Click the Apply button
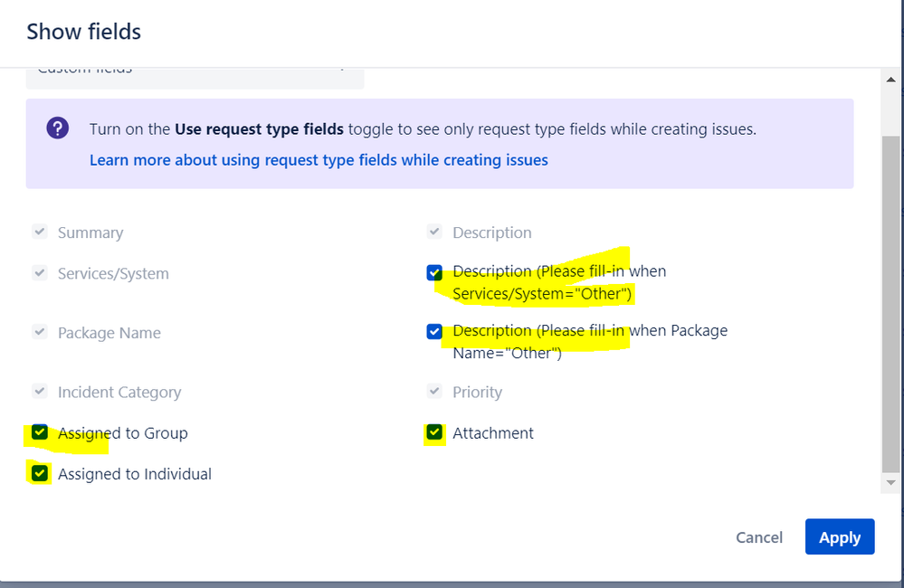The image size is (904, 588). [x=840, y=537]
